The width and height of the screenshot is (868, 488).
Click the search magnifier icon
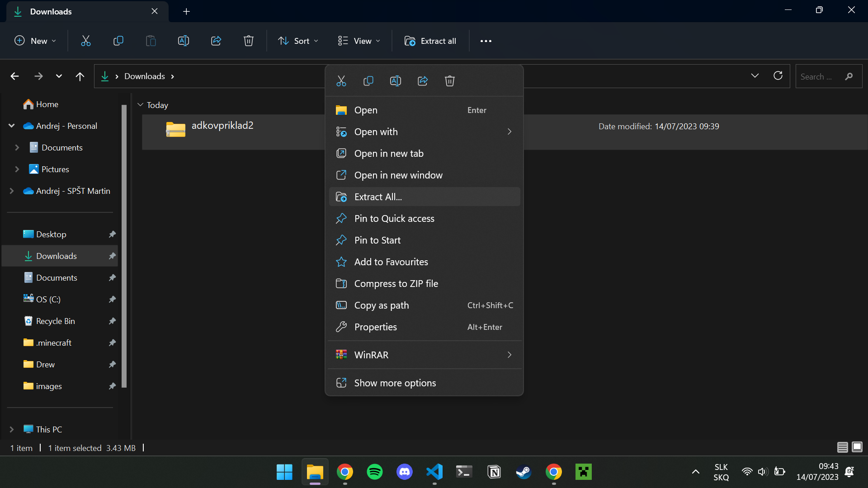pyautogui.click(x=849, y=76)
